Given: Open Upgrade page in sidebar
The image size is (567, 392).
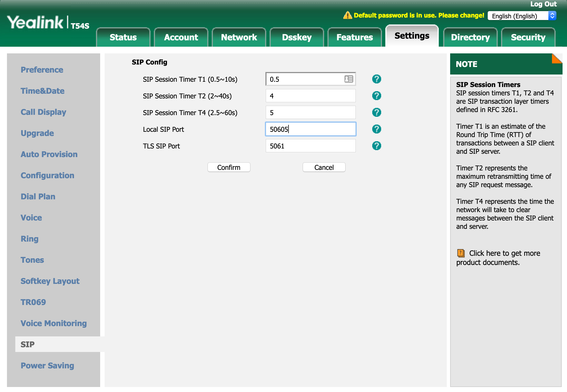Looking at the screenshot, I should click(37, 133).
